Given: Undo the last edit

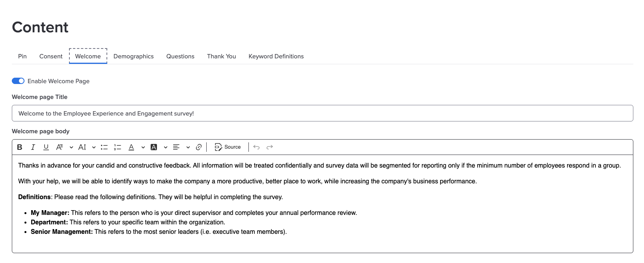Looking at the screenshot, I should pos(256,147).
